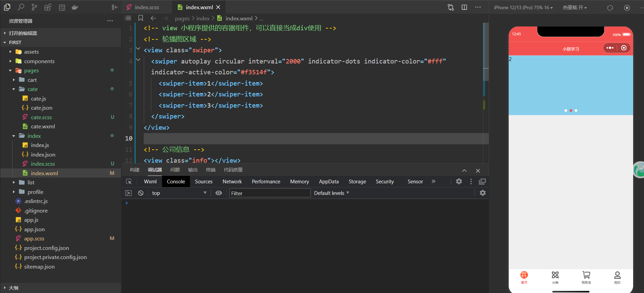Go forward with the right arrow icon
Image resolution: width=644 pixels, height=293 pixels.
point(166,18)
